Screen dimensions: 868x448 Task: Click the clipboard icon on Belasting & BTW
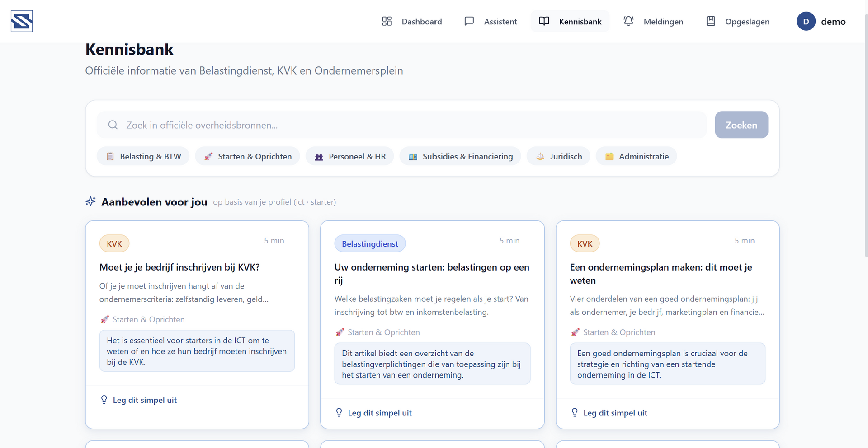(x=110, y=156)
